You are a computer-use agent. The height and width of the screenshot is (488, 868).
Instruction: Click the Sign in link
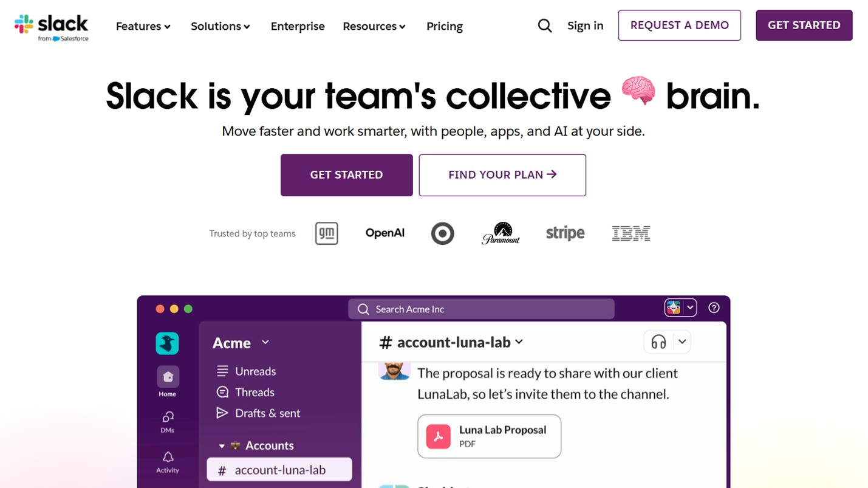click(x=586, y=26)
